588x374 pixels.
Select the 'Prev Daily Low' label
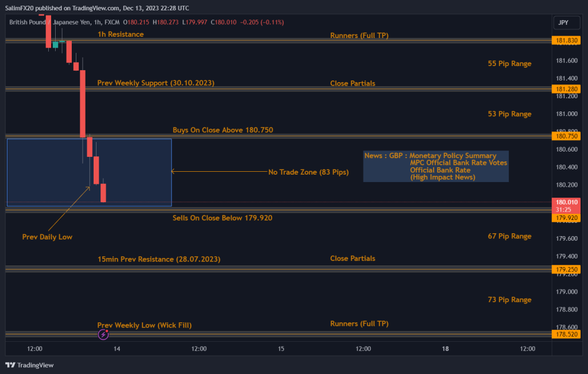[47, 237]
